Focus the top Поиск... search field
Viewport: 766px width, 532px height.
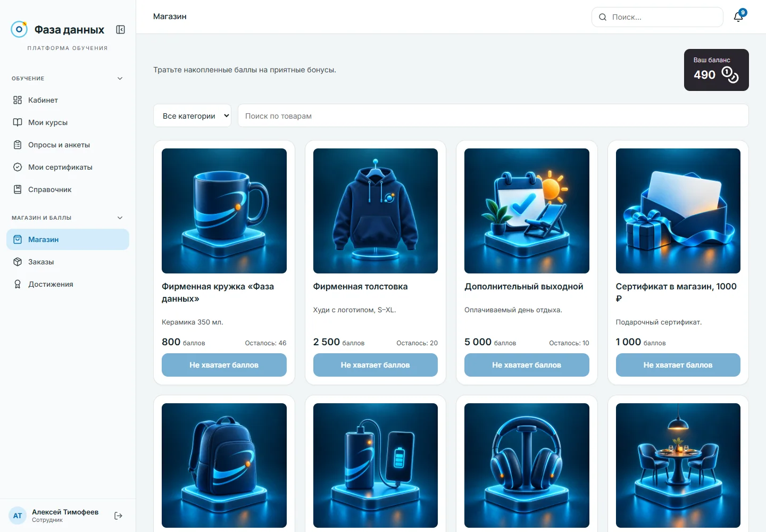(657, 17)
